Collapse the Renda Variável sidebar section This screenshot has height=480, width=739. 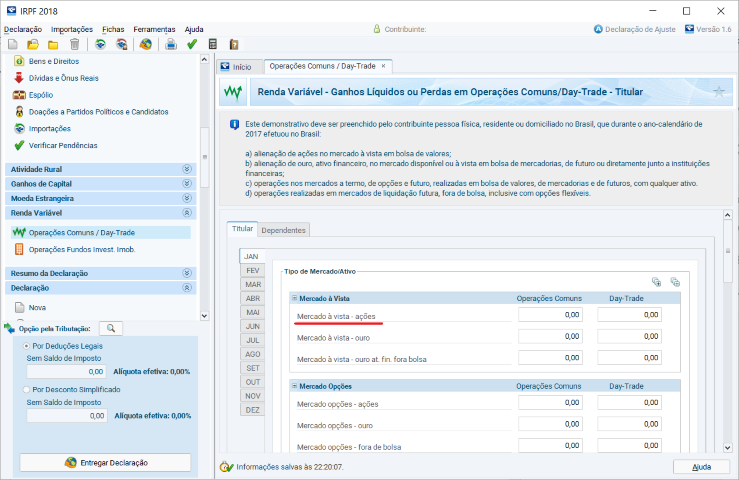pyautogui.click(x=186, y=213)
